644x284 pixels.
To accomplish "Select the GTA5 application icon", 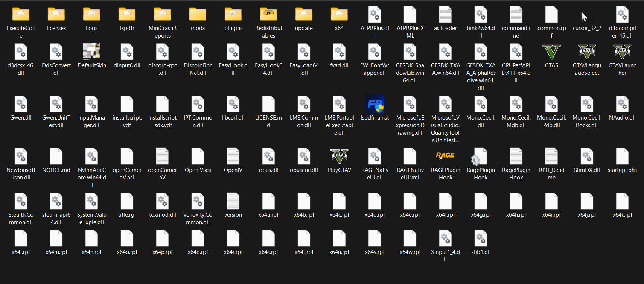I will (552, 52).
